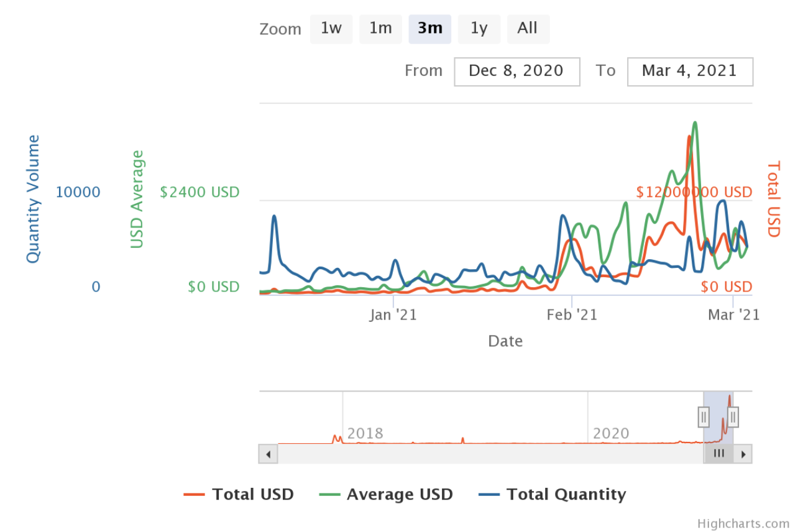
Task: Click the right navigator range handle
Action: click(733, 416)
